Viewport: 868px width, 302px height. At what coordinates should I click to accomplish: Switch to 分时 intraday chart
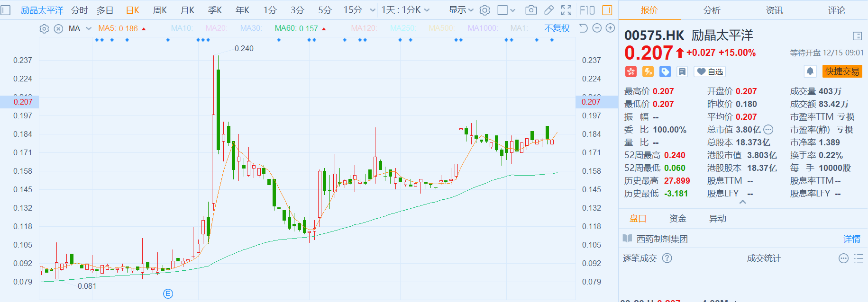[80, 10]
